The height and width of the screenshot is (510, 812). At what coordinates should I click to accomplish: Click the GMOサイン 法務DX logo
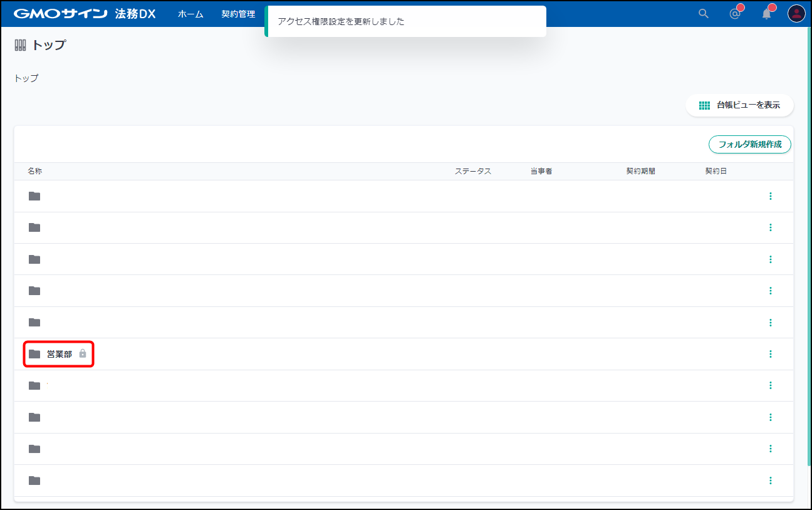pos(85,14)
